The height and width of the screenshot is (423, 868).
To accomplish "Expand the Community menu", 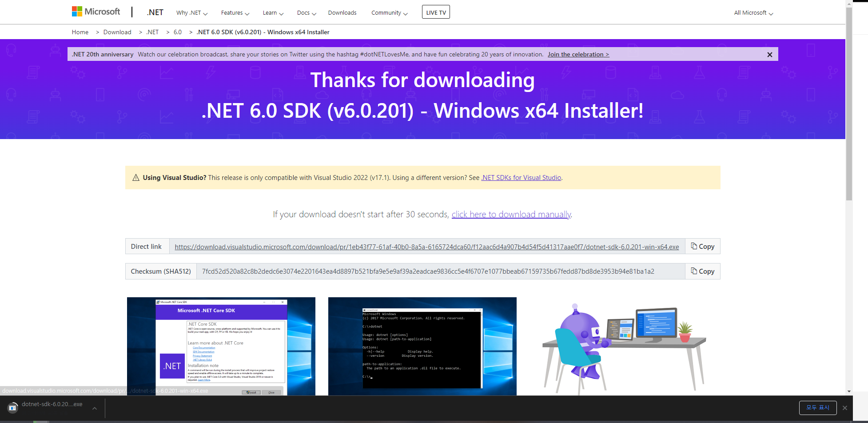I will tap(390, 13).
